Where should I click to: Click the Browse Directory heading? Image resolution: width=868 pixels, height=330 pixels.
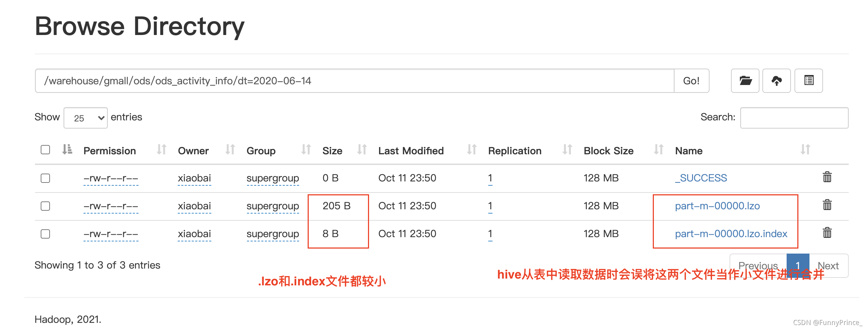point(140,27)
